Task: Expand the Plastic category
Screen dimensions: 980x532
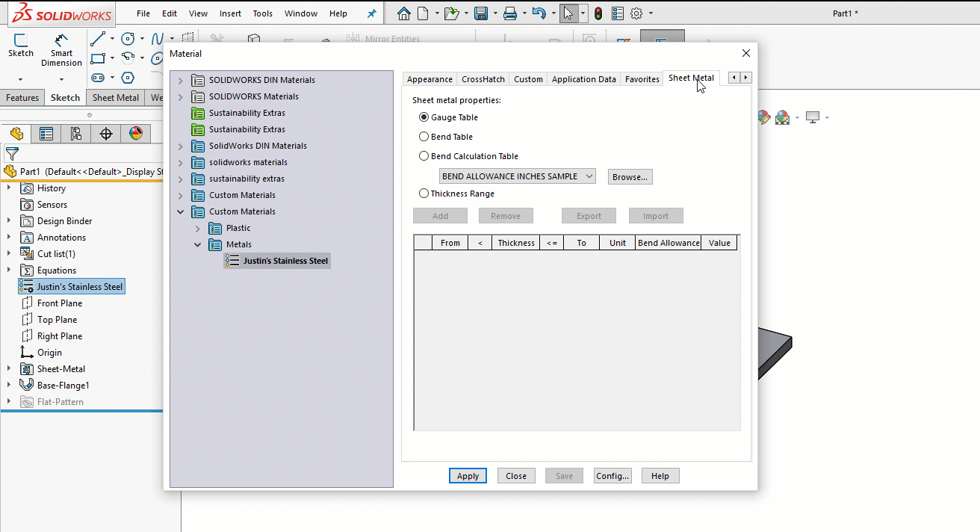Action: point(198,228)
